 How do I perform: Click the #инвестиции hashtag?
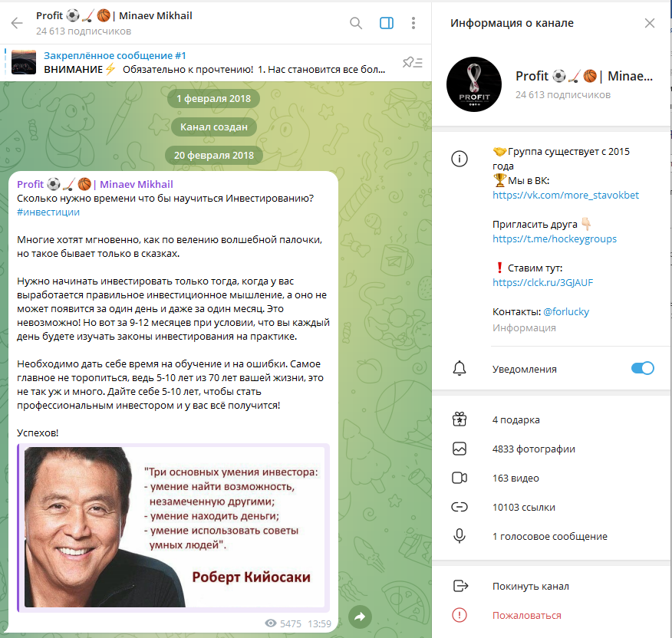click(48, 212)
